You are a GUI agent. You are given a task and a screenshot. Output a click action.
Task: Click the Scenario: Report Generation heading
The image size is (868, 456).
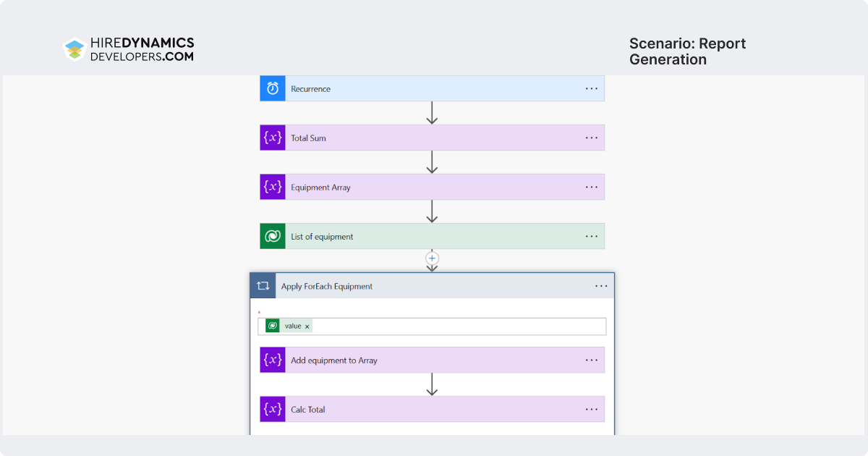coord(687,51)
